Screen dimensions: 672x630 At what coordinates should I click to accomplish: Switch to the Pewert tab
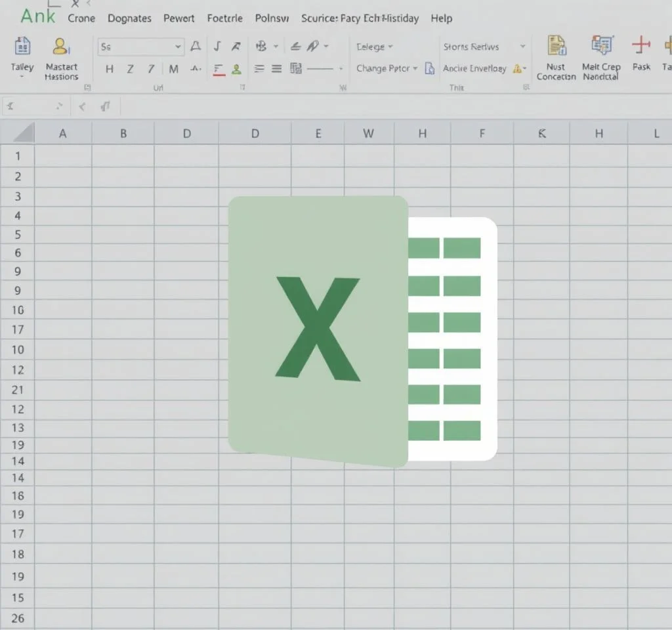(x=178, y=18)
